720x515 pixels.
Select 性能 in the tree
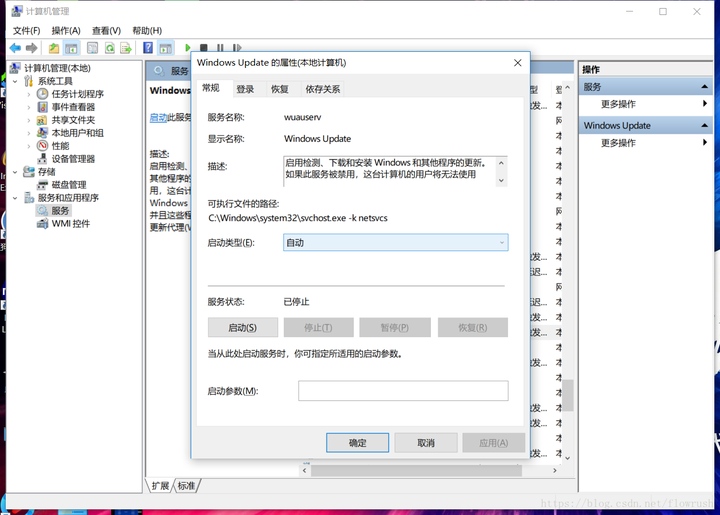click(x=60, y=146)
